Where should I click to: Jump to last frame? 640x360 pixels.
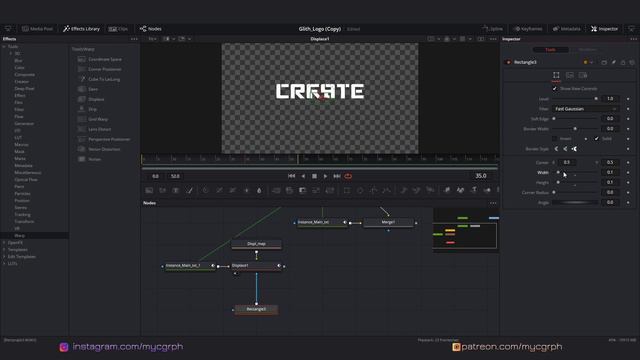point(337,176)
